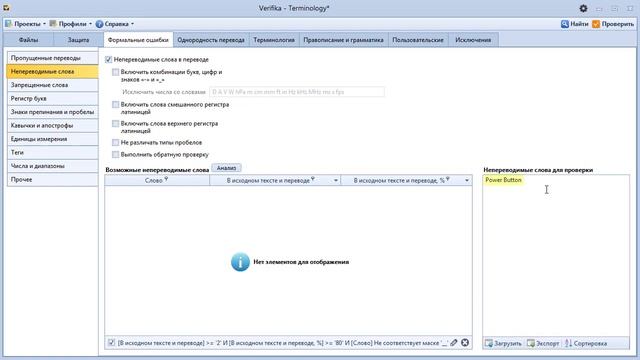Screen dimensions: 640x360
Task: Open dropdown arrow of В исходном тексте и переводе column
Action: click(x=336, y=180)
